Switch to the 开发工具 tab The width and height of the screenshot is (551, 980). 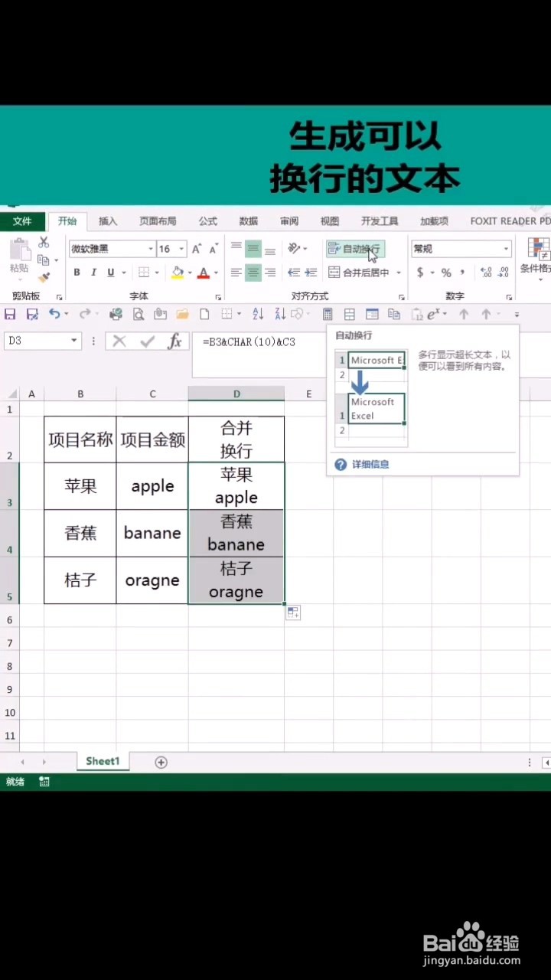coord(380,221)
